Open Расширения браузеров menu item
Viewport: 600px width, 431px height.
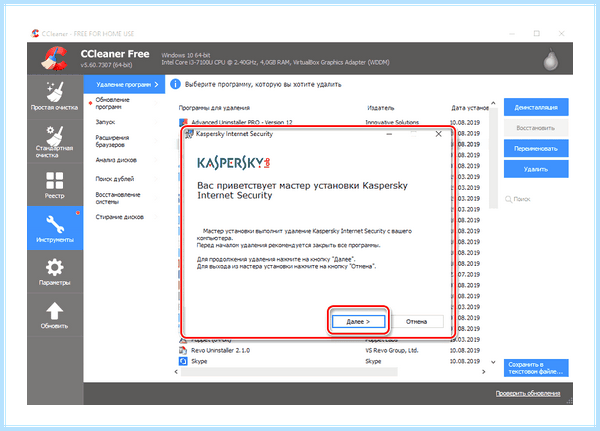(x=124, y=141)
